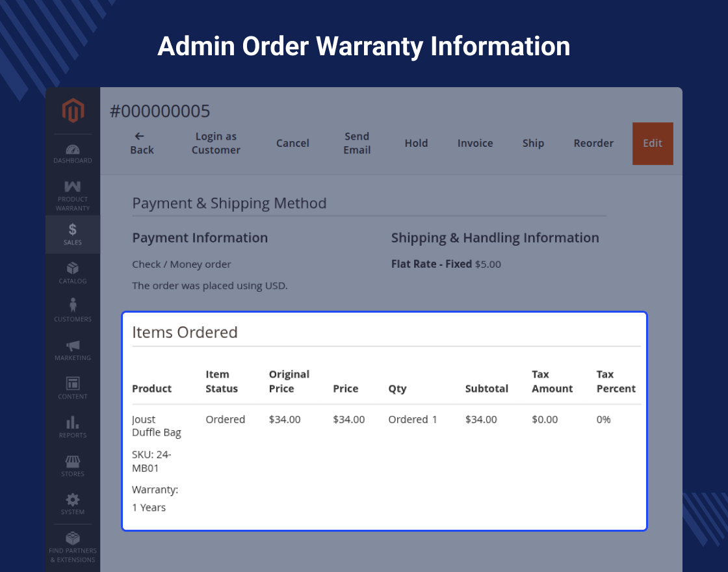The height and width of the screenshot is (572, 728).
Task: Click the Payment Information heading
Action: (200, 238)
